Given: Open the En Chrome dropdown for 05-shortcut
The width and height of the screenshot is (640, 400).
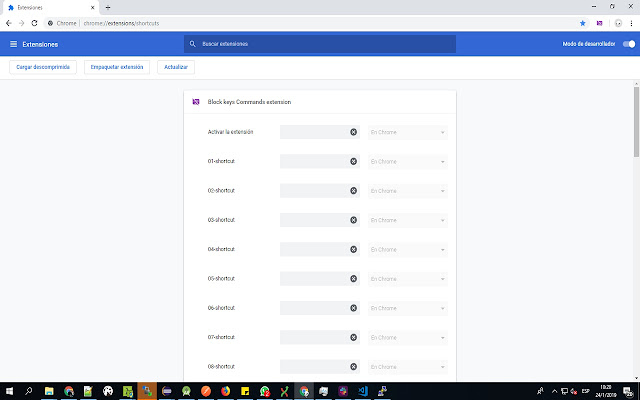Looking at the screenshot, I should (408, 279).
